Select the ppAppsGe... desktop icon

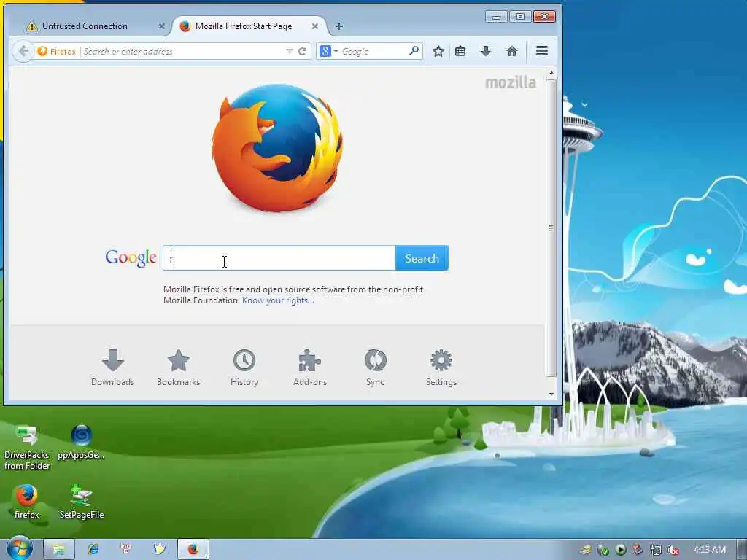click(x=81, y=443)
